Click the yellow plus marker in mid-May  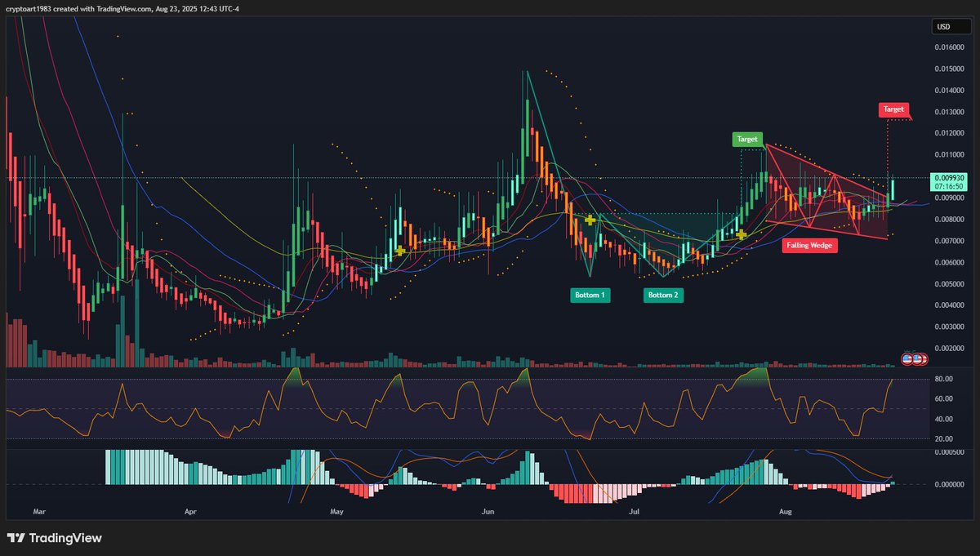pos(400,251)
